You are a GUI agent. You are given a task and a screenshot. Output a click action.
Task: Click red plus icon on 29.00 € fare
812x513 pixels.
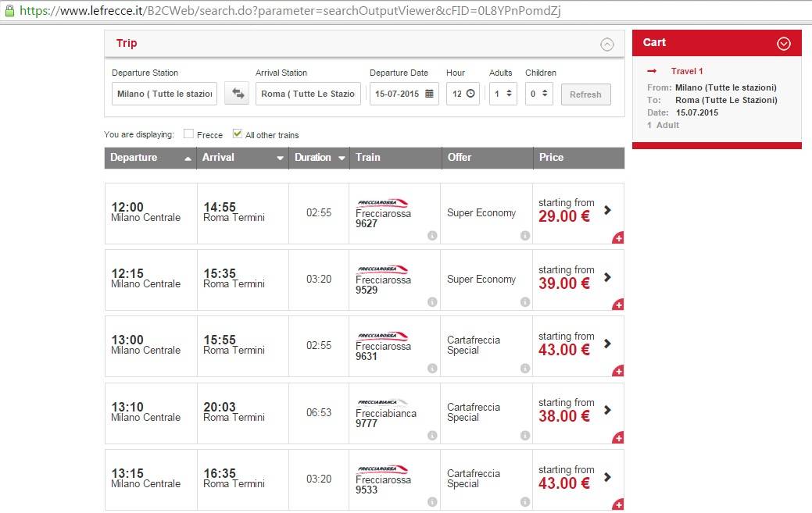618,238
